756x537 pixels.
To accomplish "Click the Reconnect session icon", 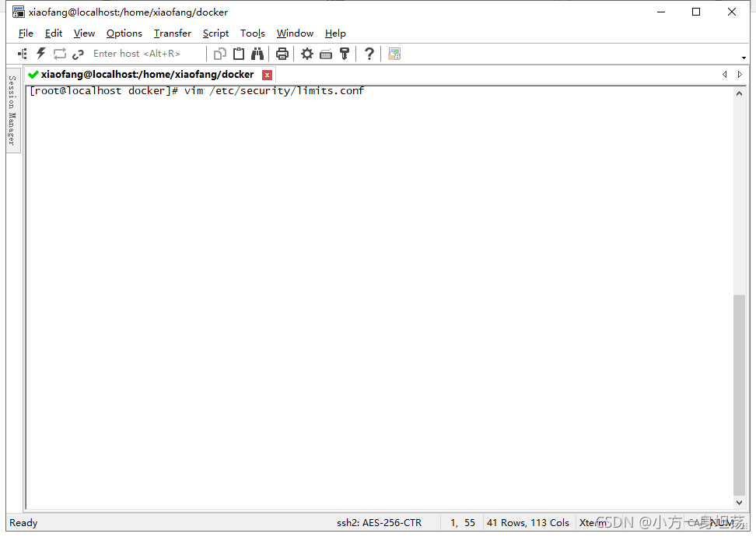I will pyautogui.click(x=60, y=54).
